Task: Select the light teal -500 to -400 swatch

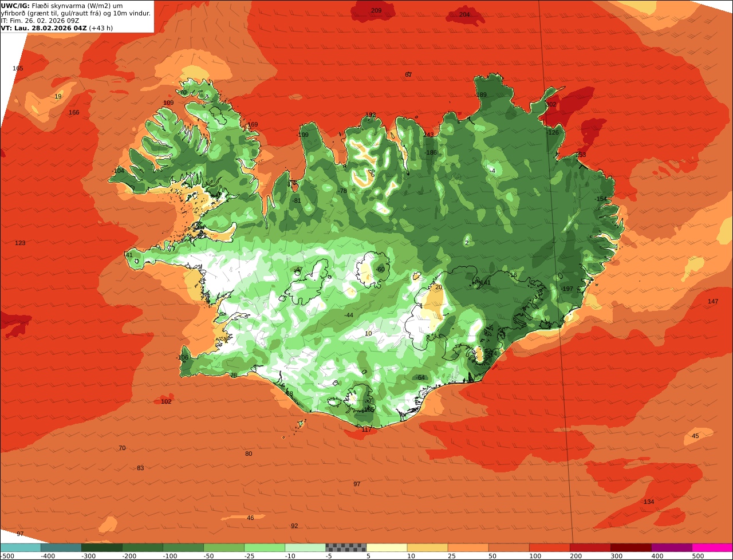Action: point(21,547)
